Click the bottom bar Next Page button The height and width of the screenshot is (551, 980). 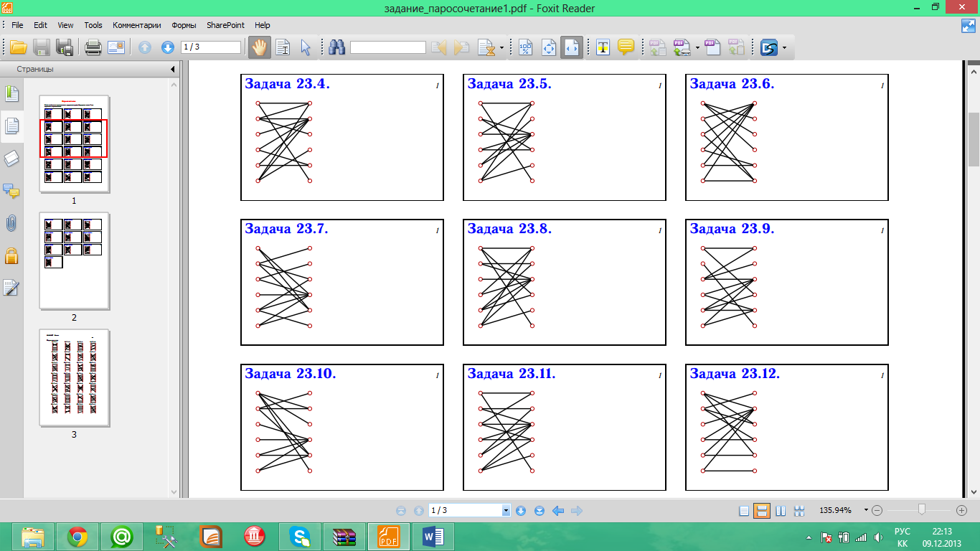click(521, 511)
